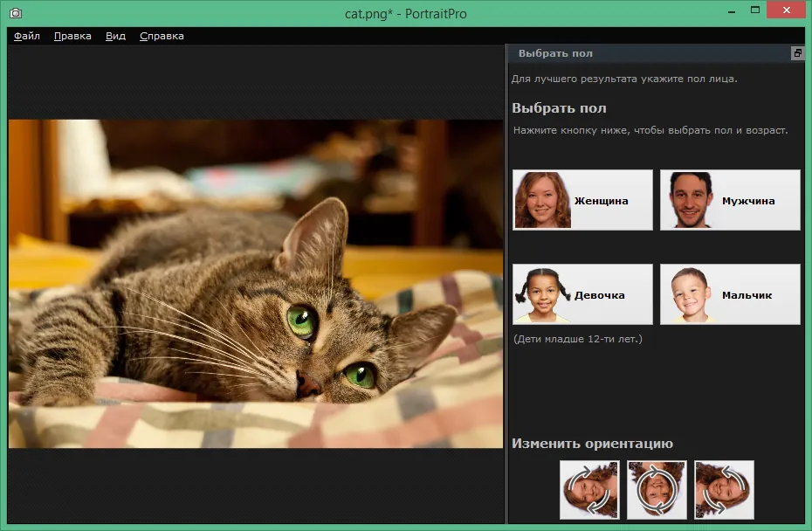This screenshot has height=531, width=812.
Task: Select Мужчина as the face gender
Action: click(730, 200)
